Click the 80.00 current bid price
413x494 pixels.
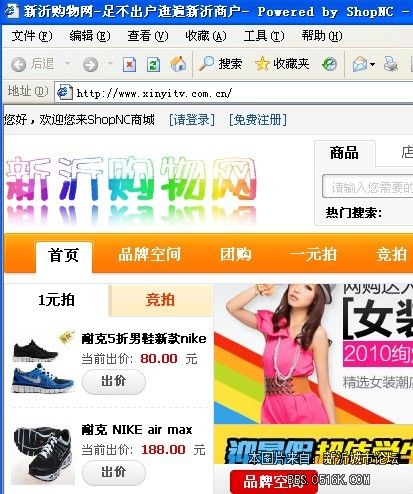pyautogui.click(x=159, y=359)
